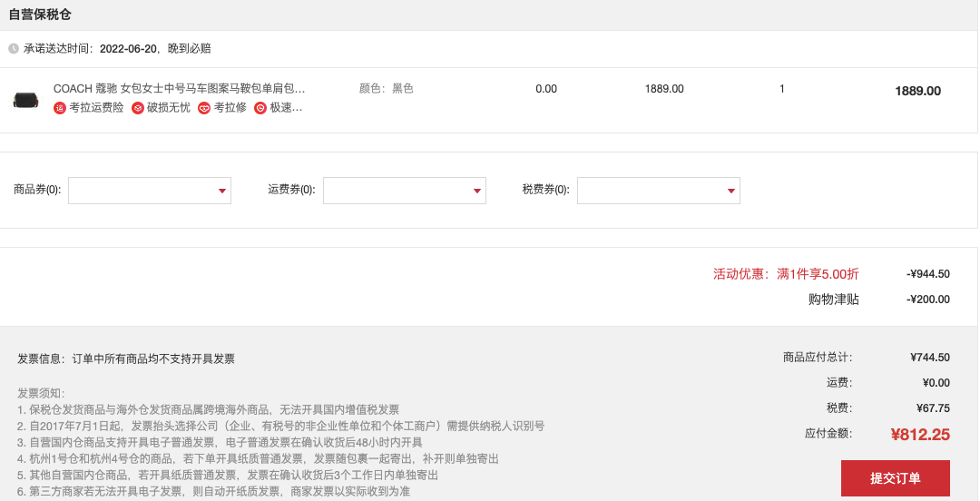Click the COACH handbag product thumbnail
Viewport: 980px width, 501px height.
[x=25, y=99]
